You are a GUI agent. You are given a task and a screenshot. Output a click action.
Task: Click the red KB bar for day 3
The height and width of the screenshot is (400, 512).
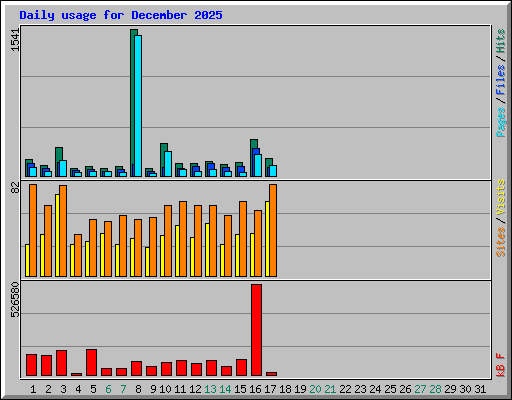[61, 363]
